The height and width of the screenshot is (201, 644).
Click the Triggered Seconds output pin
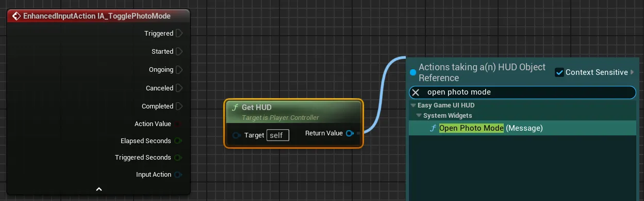pos(178,158)
